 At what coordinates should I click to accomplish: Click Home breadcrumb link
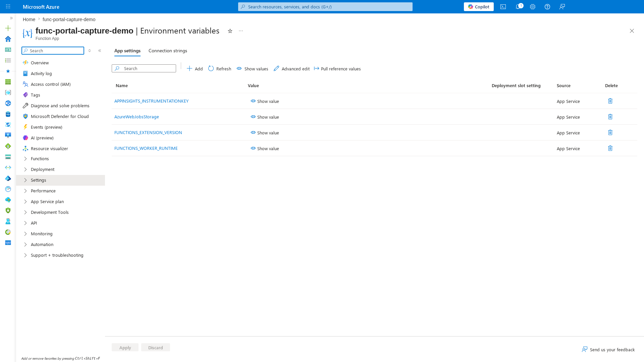[x=29, y=19]
